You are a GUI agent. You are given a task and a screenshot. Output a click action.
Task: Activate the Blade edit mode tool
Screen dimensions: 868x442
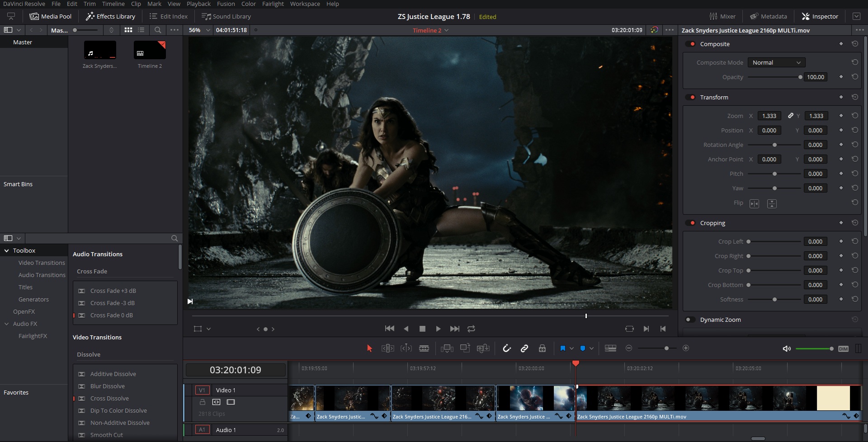424,348
